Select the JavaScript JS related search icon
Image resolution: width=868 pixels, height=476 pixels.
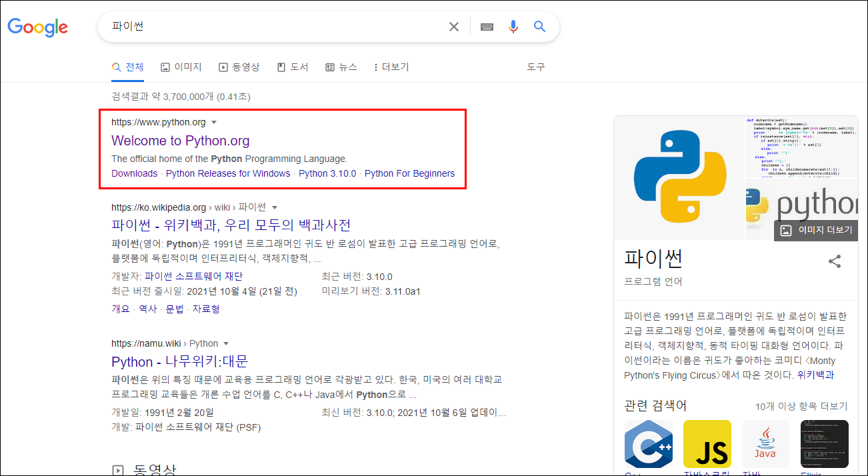(x=707, y=444)
